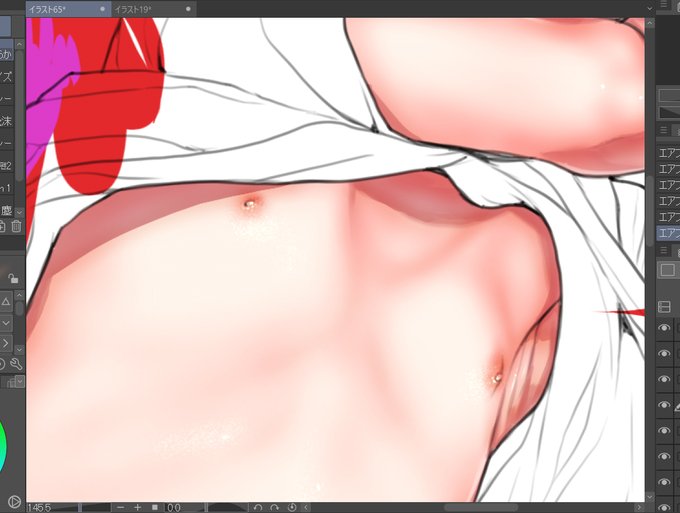Open sub tool detail with wrench icon
Viewport: 680px width, 513px height.
tap(16, 364)
